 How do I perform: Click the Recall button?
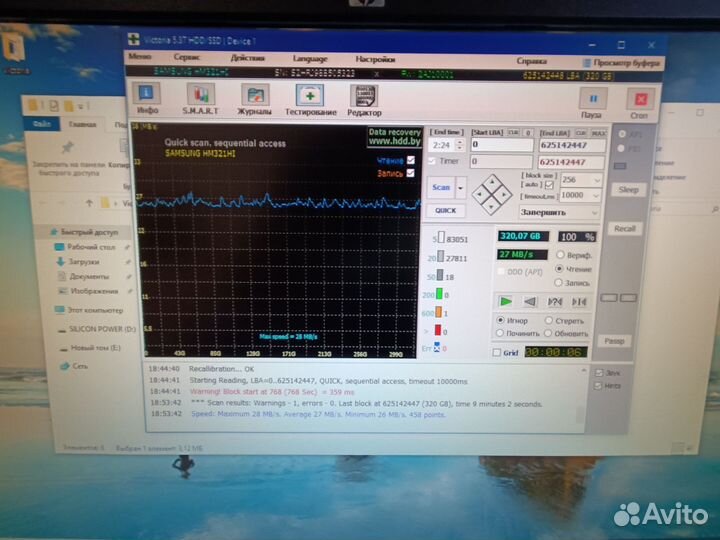tap(624, 228)
